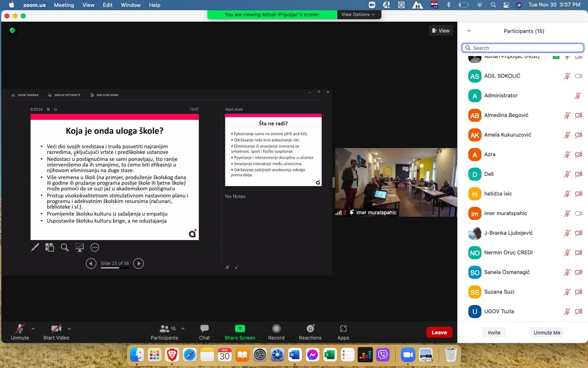Expand the View Options dropdown
This screenshot has width=588, height=368.
pyautogui.click(x=358, y=14)
